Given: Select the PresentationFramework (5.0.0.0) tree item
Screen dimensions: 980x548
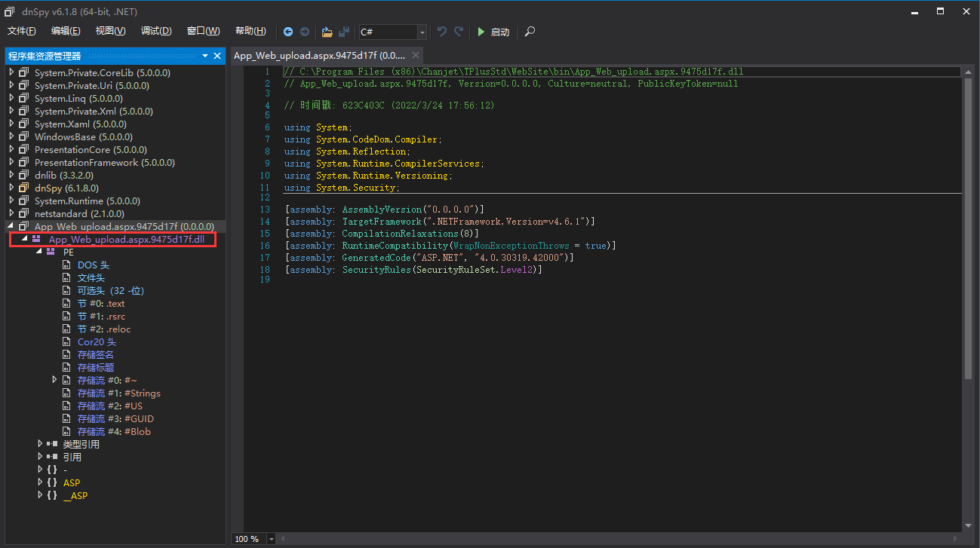Looking at the screenshot, I should 105,162.
